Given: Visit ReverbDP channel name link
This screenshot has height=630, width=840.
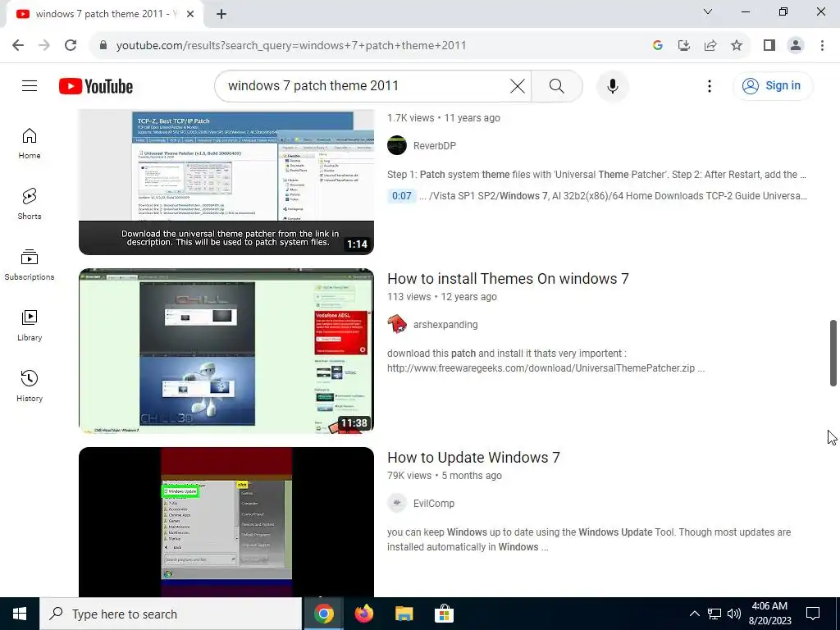Looking at the screenshot, I should 435,146.
